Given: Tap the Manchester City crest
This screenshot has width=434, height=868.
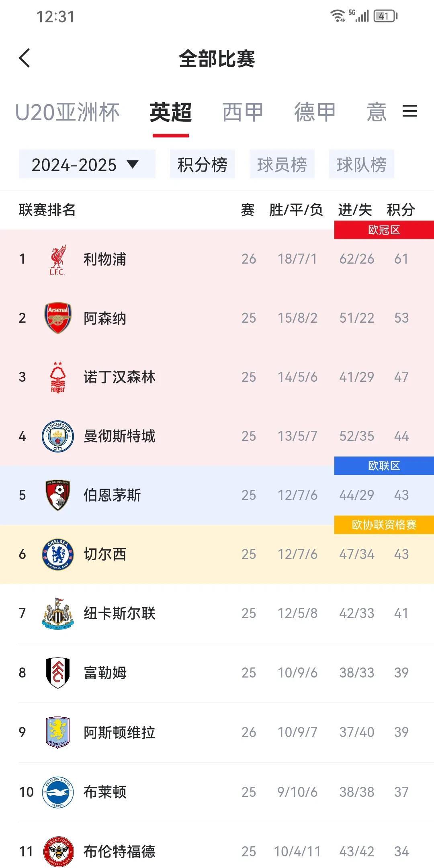Looking at the screenshot, I should tap(58, 436).
